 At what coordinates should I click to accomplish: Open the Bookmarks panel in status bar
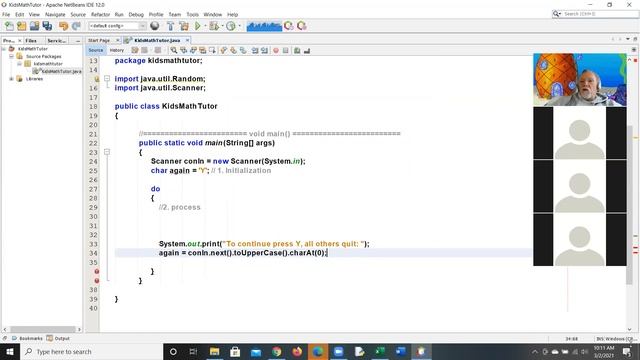click(x=27, y=338)
